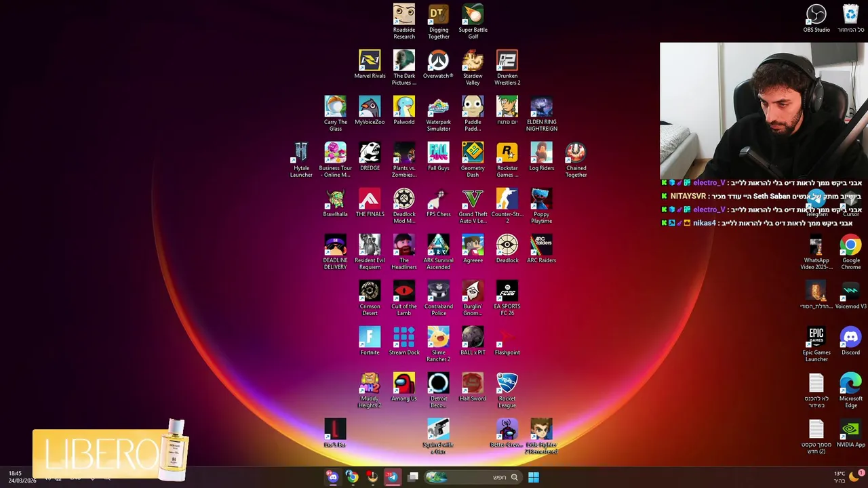The width and height of the screenshot is (868, 488).
Task: Launch Digging Together from the desktop
Action: 439,22
